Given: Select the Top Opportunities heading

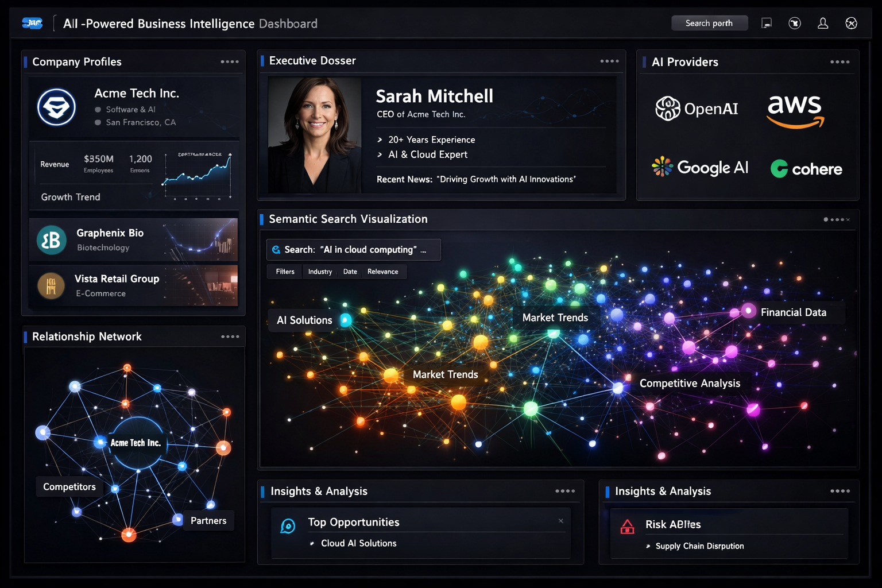Looking at the screenshot, I should coord(354,522).
